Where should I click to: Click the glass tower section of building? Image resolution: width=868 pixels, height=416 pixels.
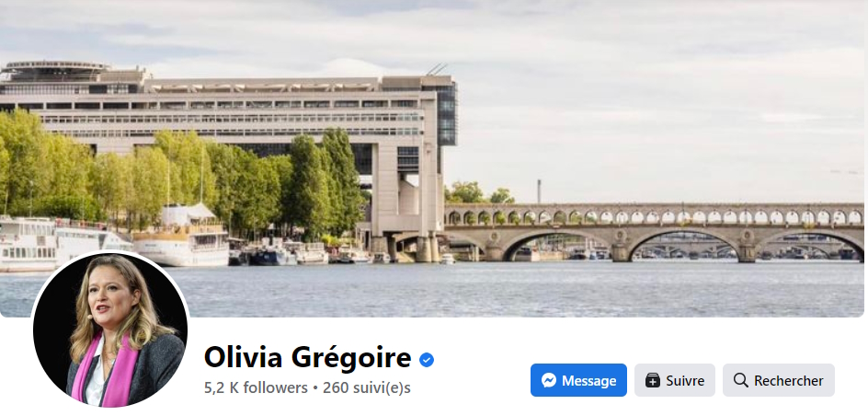(x=446, y=113)
